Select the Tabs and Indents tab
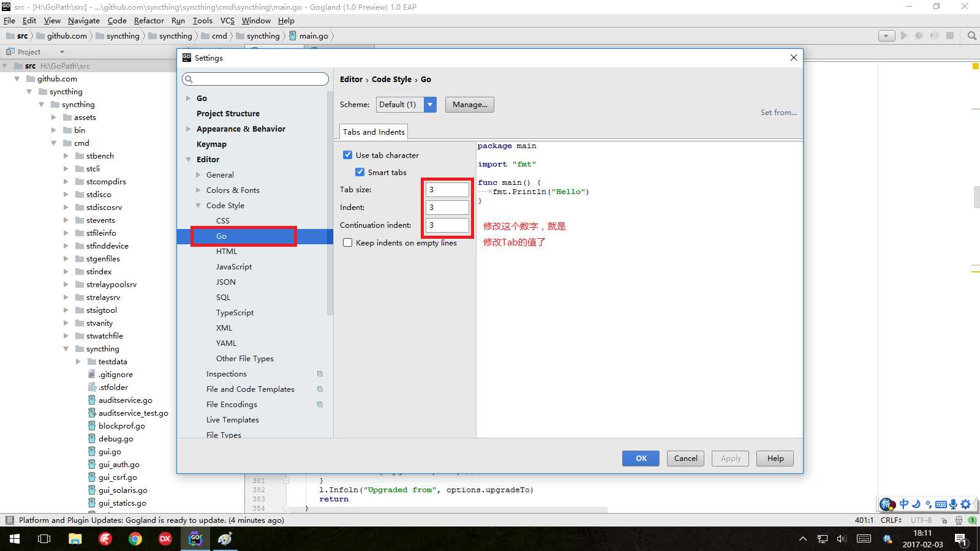This screenshot has width=980, height=551. (x=374, y=132)
